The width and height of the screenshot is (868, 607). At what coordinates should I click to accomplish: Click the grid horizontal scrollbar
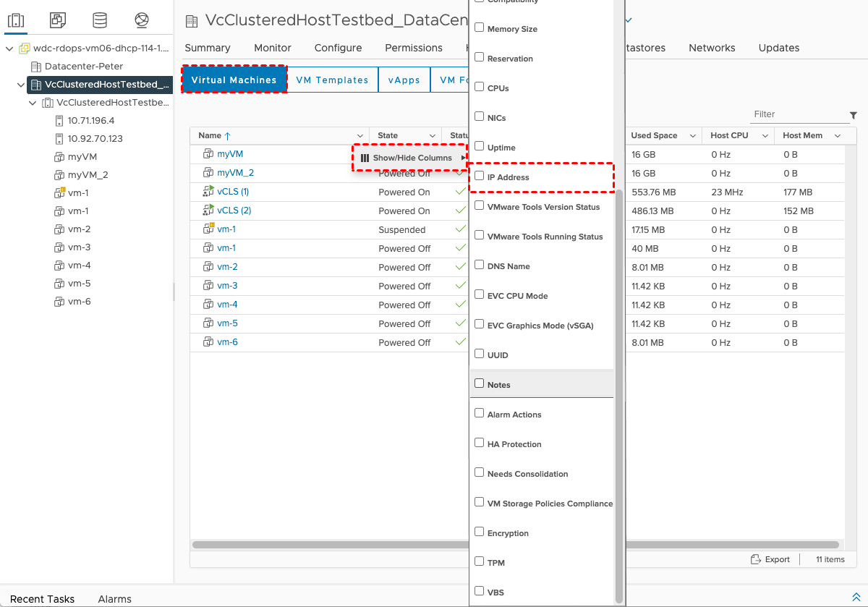515,544
